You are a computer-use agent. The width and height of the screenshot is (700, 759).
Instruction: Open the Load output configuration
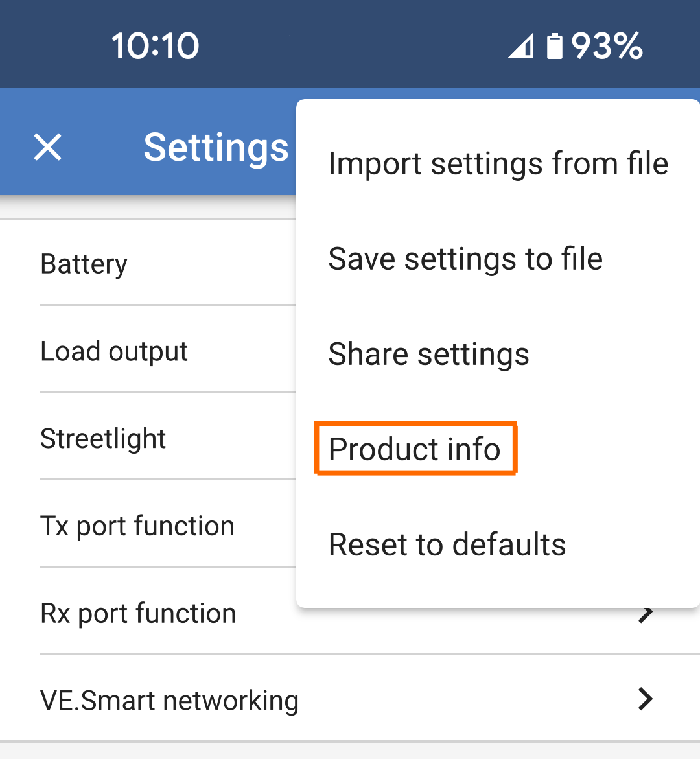114,351
